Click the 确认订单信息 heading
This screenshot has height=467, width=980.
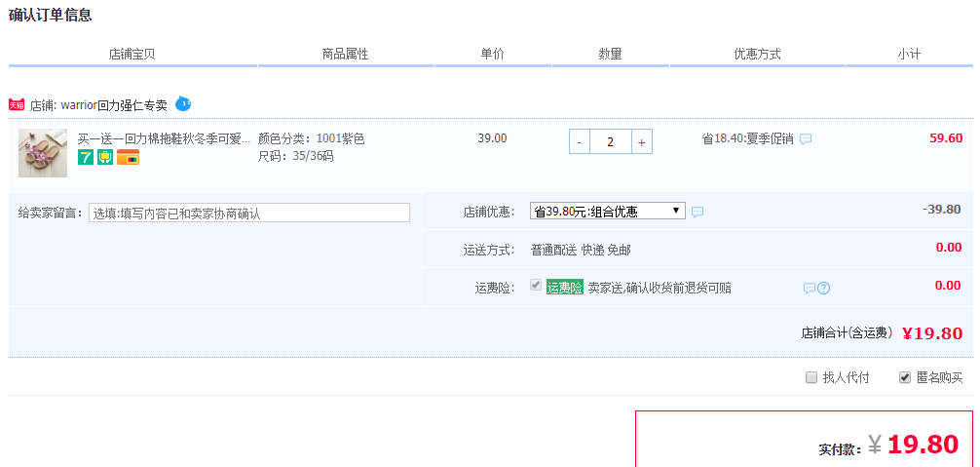50,15
